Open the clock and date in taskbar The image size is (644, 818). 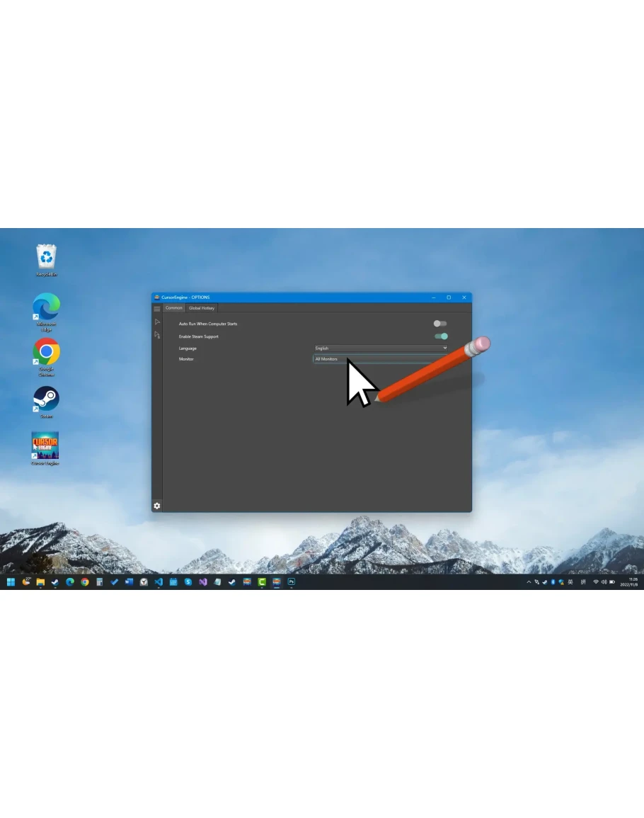[628, 582]
